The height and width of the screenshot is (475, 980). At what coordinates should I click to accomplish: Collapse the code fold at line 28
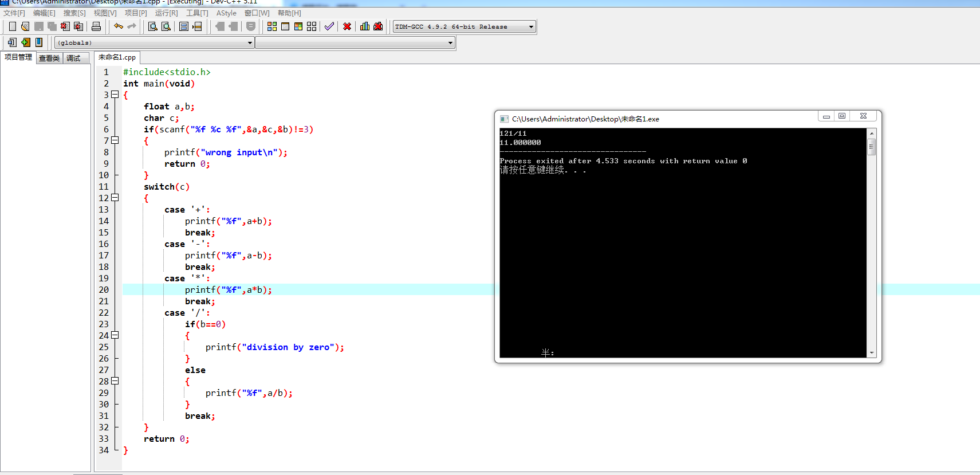pyautogui.click(x=115, y=381)
